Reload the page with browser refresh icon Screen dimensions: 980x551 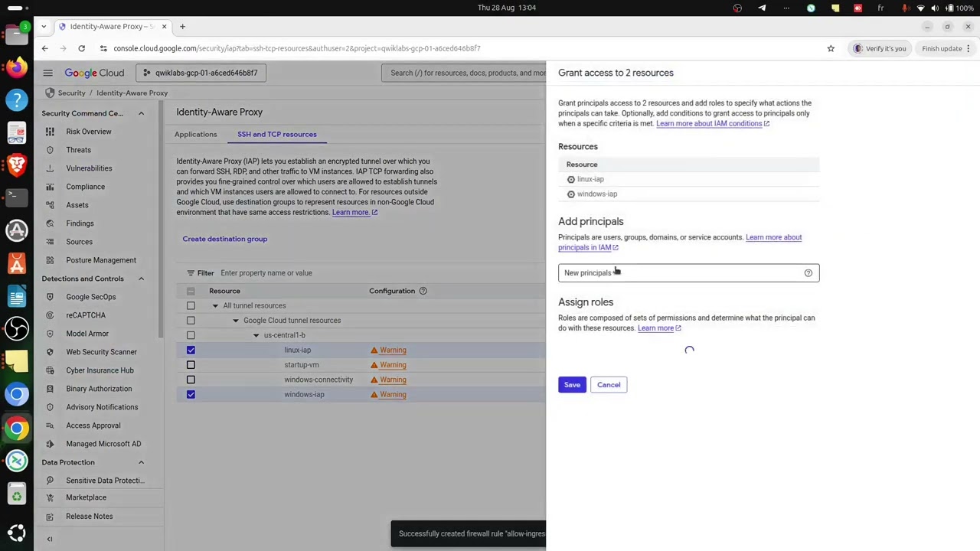click(x=81, y=48)
